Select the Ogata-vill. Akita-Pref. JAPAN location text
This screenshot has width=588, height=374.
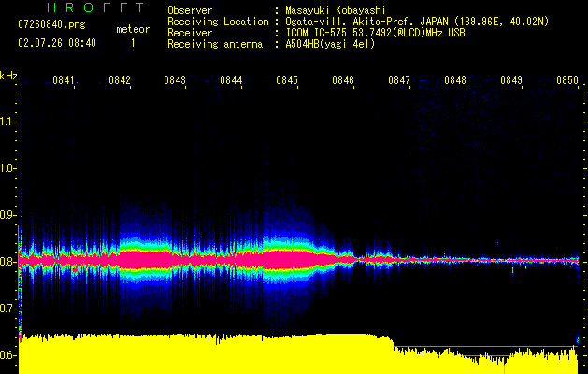coord(417,22)
